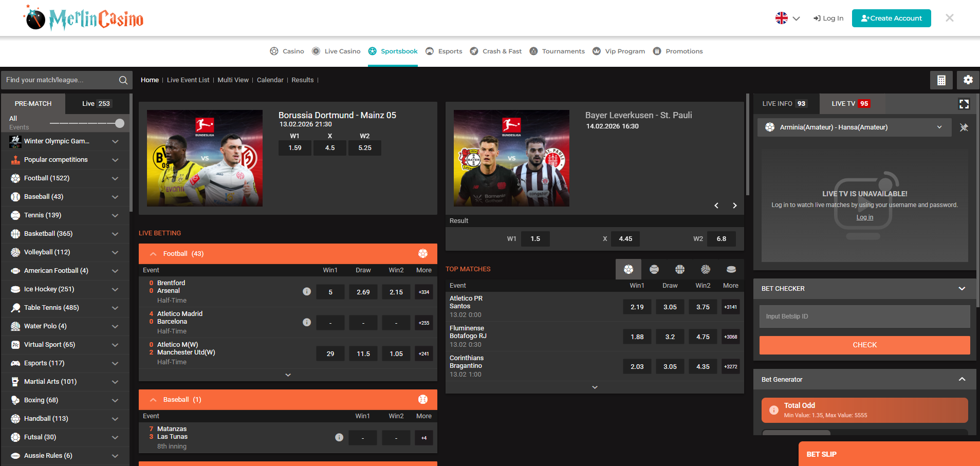Open Calendar link

tap(270, 80)
